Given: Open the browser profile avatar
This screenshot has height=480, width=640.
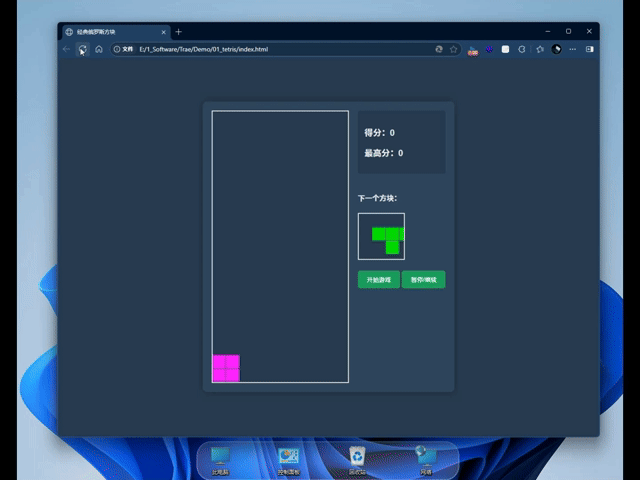Looking at the screenshot, I should [x=556, y=49].
